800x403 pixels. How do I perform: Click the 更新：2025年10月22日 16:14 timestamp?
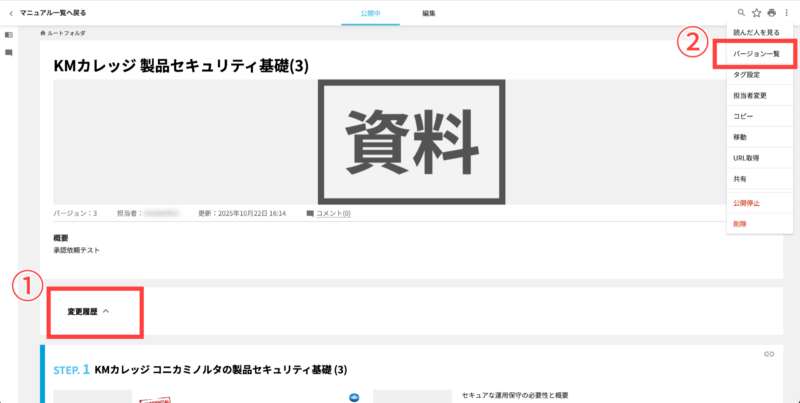click(242, 214)
